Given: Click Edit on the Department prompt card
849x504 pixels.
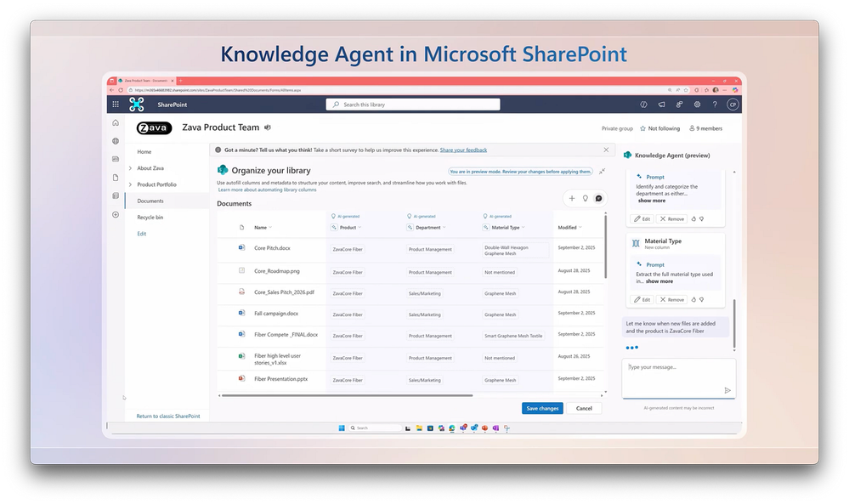Looking at the screenshot, I should point(642,219).
